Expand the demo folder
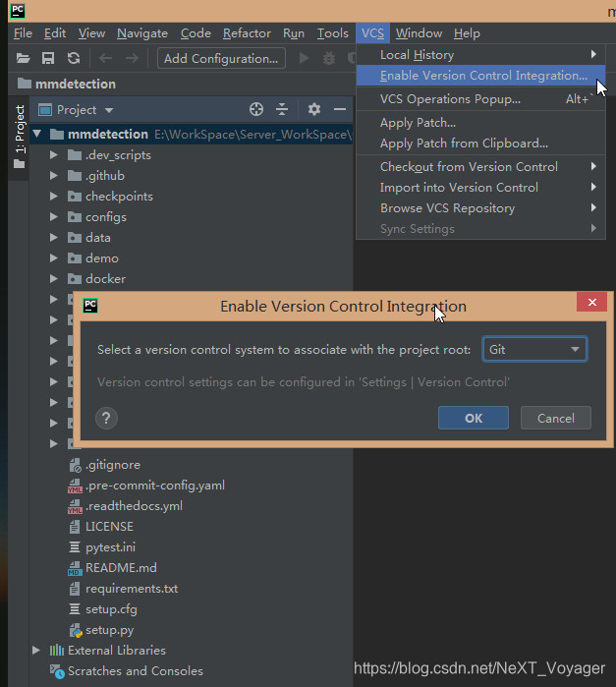Image resolution: width=616 pixels, height=687 pixels. coord(53,258)
